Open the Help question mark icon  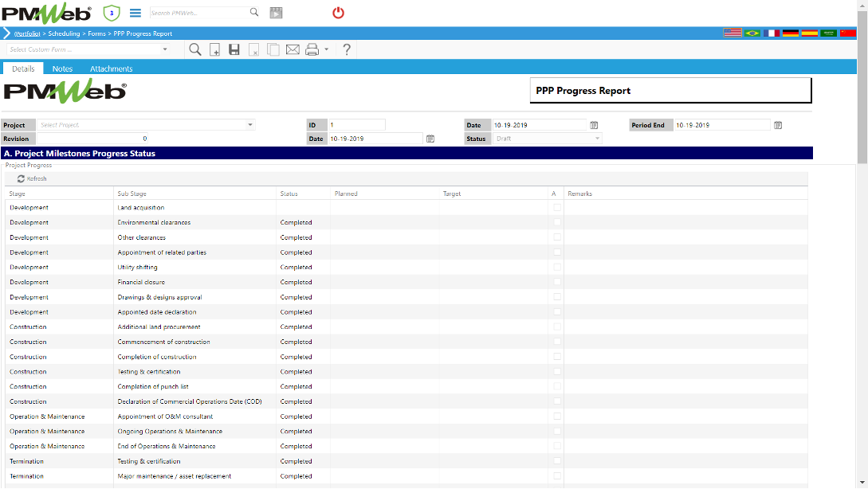click(346, 49)
